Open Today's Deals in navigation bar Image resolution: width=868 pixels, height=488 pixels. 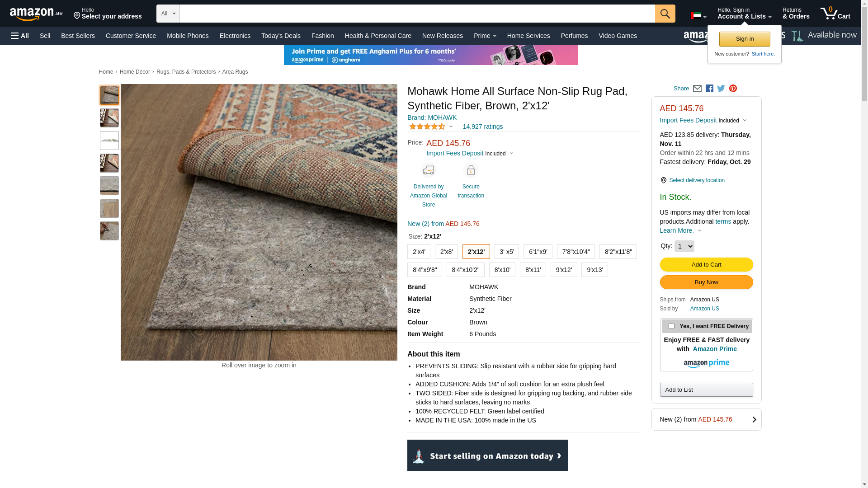281,36
